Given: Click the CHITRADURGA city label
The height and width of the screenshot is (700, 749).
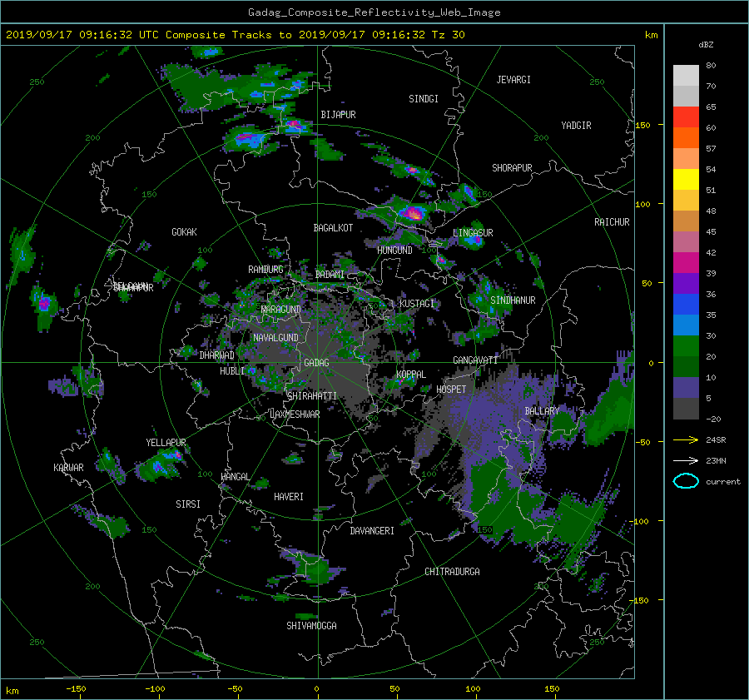Looking at the screenshot, I should (452, 572).
